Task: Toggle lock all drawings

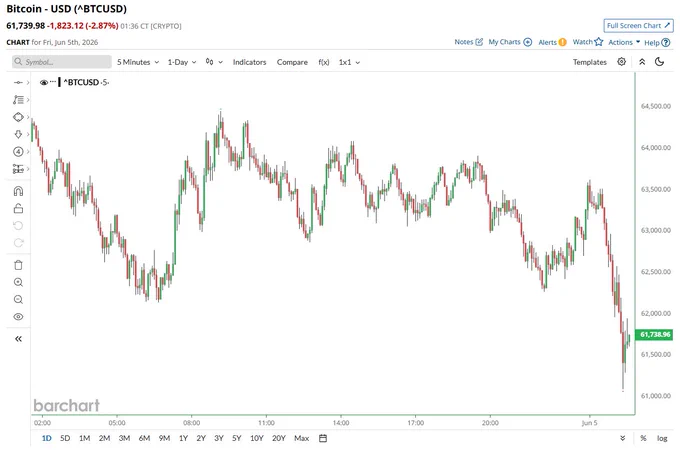Action: pos(18,209)
